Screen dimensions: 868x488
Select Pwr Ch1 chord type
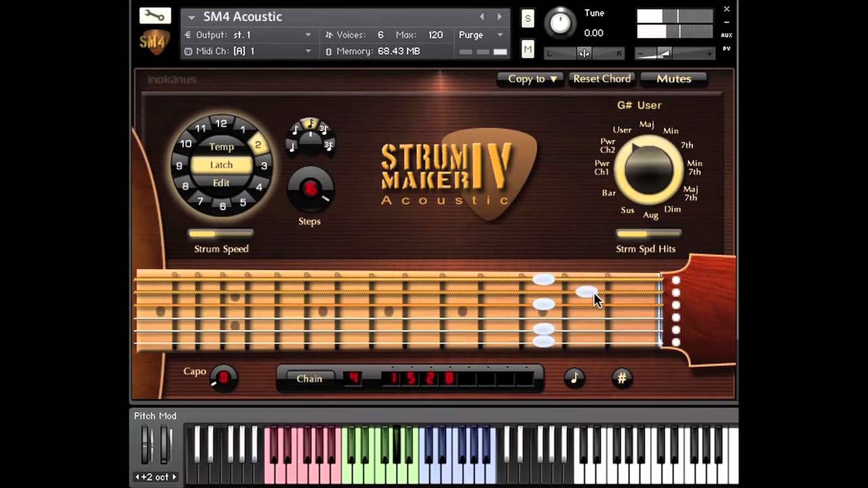pos(602,167)
